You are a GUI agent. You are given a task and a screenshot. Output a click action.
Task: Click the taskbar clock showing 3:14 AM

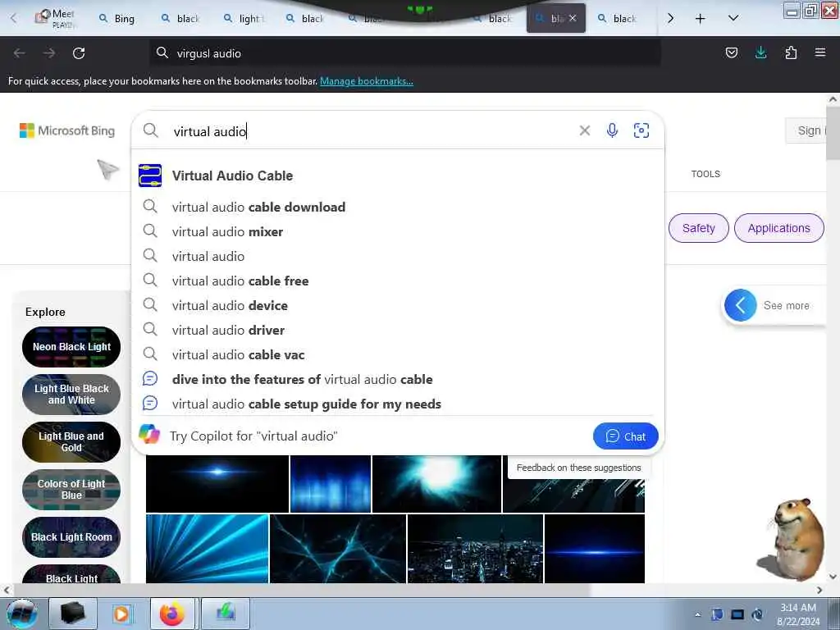[x=797, y=614]
